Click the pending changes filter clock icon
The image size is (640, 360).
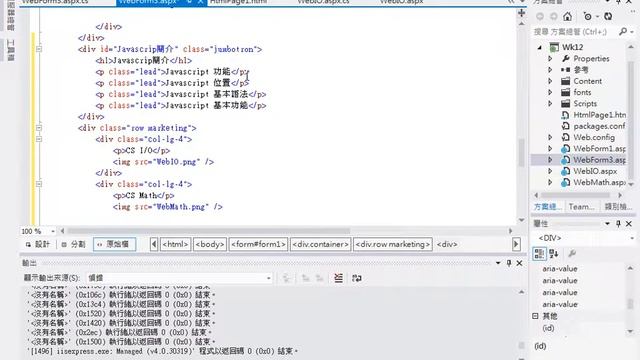tap(588, 16)
